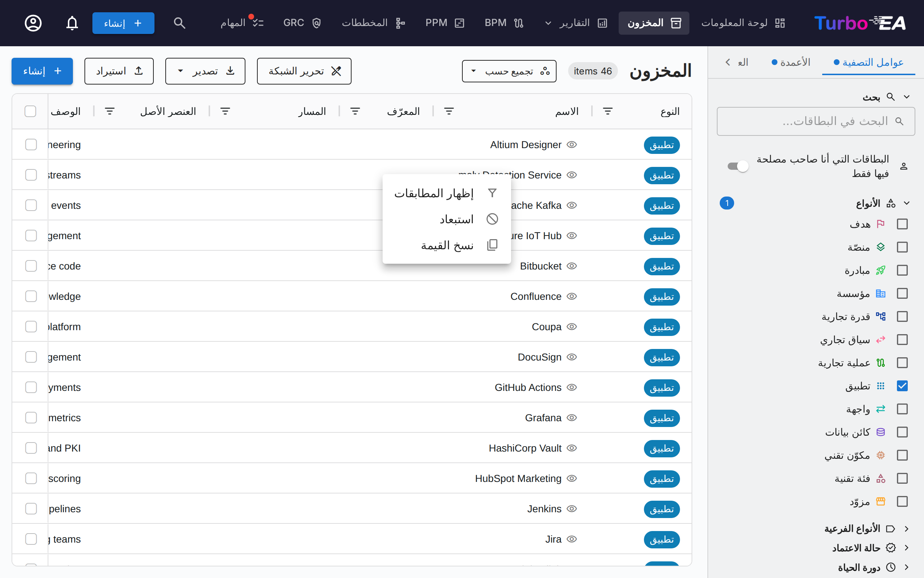This screenshot has width=924, height=578.
Task: Click the eye icon next to Grafana
Action: point(572,418)
